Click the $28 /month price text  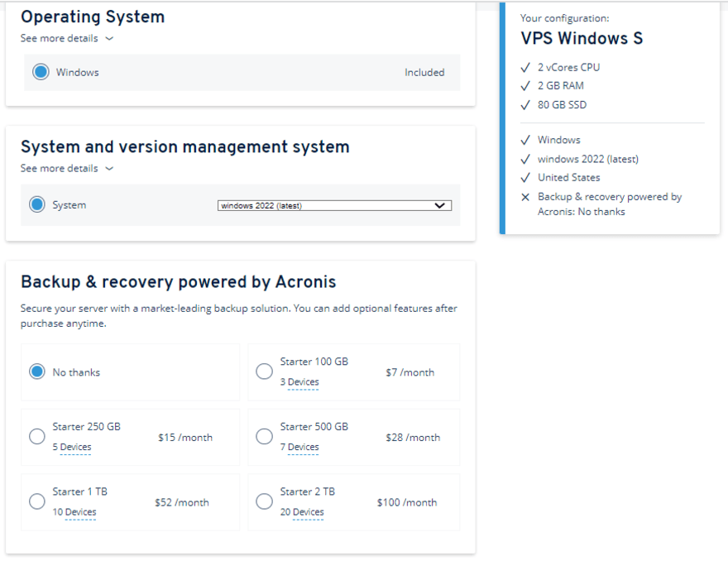(413, 438)
